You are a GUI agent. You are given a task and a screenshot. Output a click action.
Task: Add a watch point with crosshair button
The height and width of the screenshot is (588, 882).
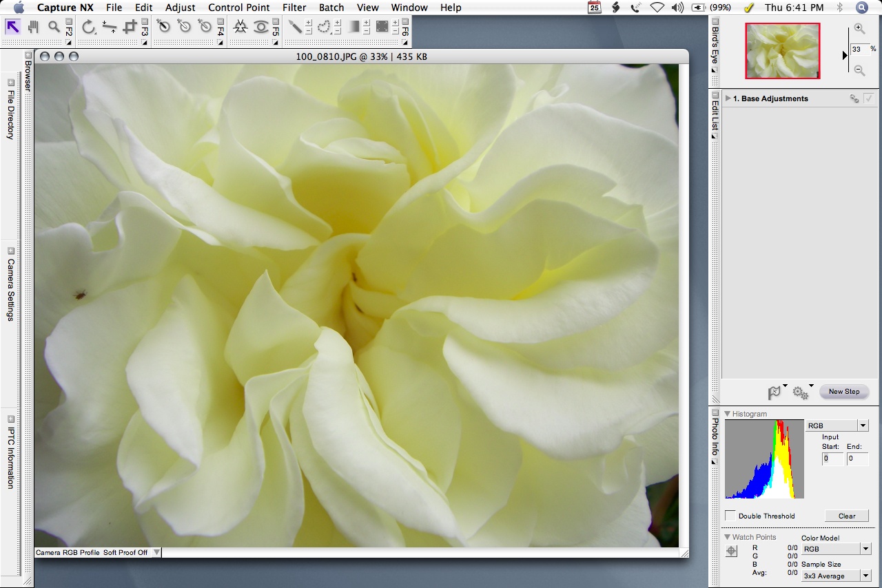tap(732, 551)
